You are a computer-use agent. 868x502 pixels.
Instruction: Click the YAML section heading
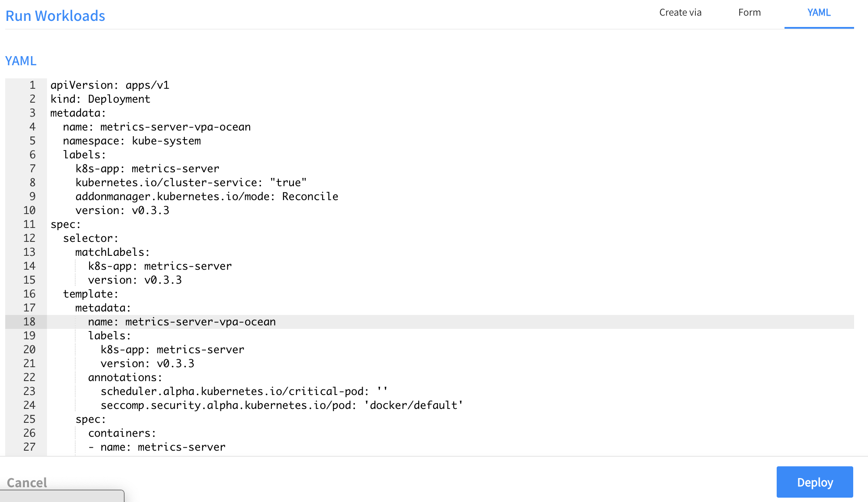point(20,61)
